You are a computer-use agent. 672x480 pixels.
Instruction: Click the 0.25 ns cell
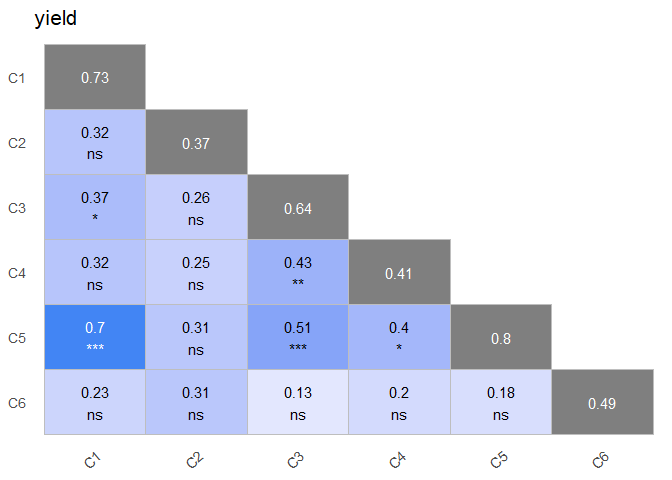point(196,272)
